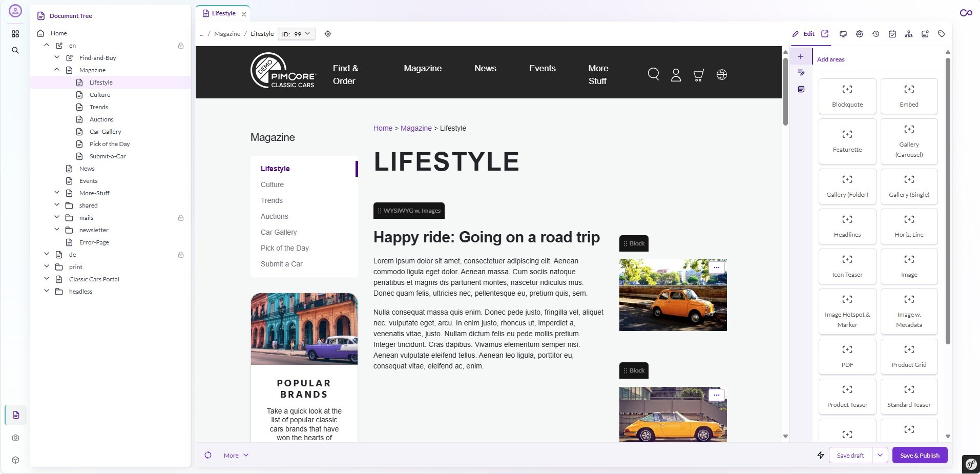Image resolution: width=980 pixels, height=474 pixels.
Task: Expand the More-Stuff tree node
Action: [57, 193]
